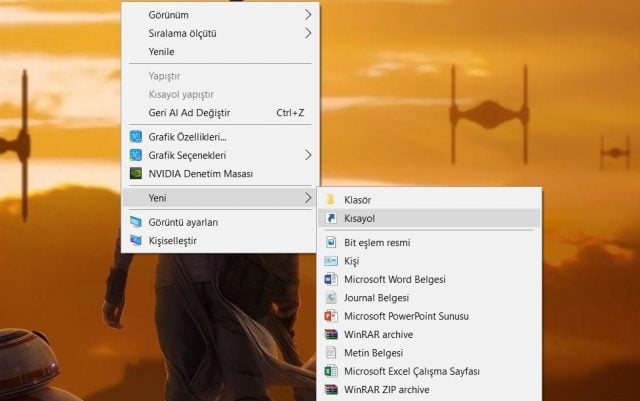Click the PowerPoint Sunusu icon
Viewport: 640px width, 401px height.
331,316
